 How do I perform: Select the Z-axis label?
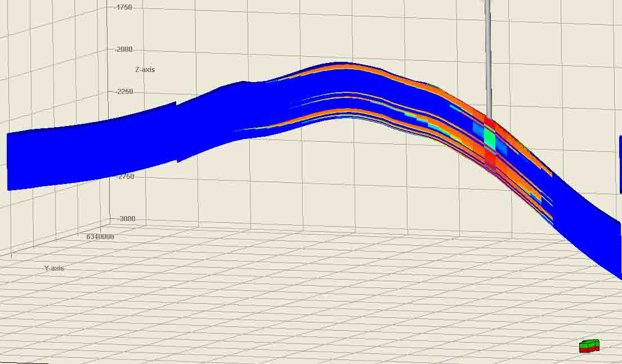[x=145, y=70]
